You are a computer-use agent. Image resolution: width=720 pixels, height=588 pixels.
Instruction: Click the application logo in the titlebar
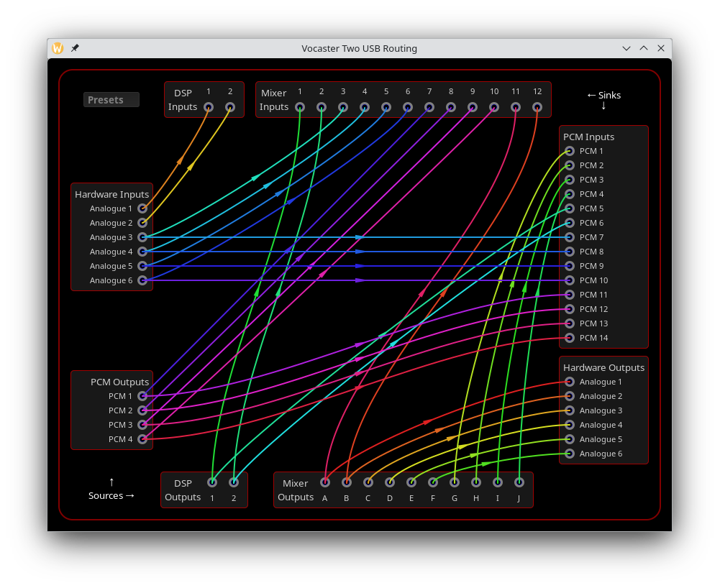coord(57,48)
